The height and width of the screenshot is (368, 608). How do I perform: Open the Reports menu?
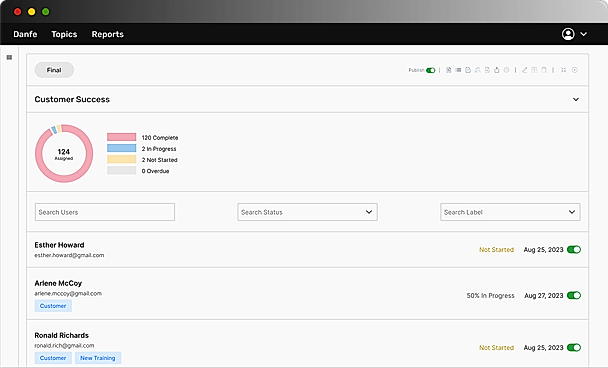[108, 34]
